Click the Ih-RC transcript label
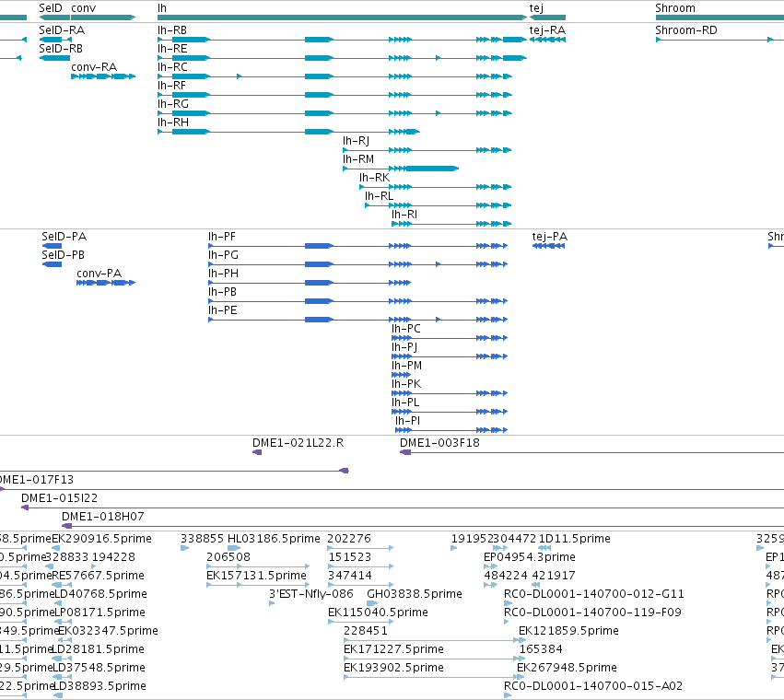This screenshot has width=784, height=700. (172, 67)
